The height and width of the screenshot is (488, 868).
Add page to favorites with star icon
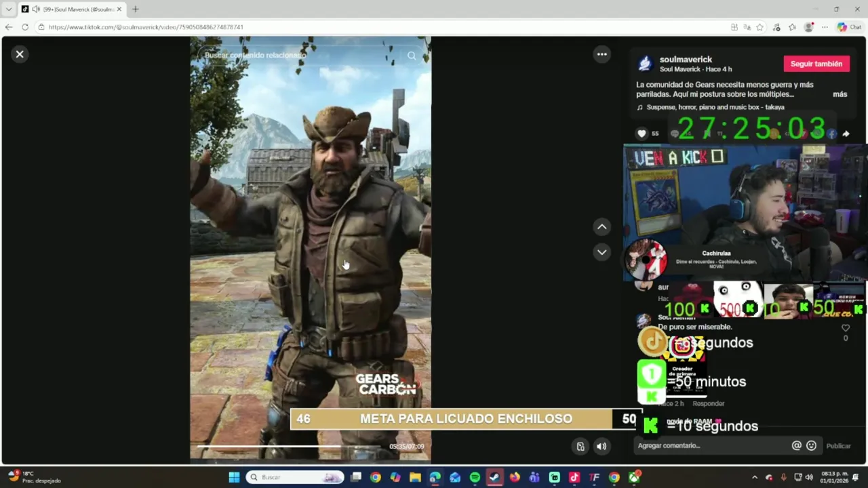point(759,27)
